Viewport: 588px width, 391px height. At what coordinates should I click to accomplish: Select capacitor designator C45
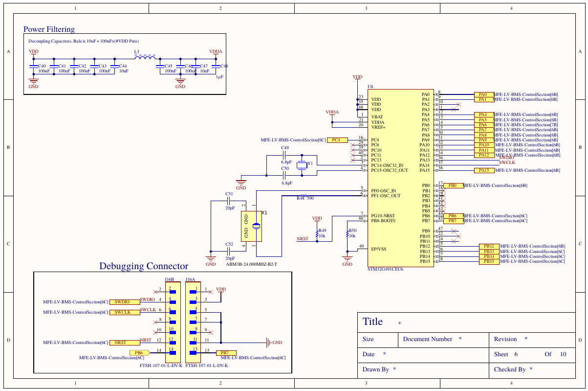point(168,66)
